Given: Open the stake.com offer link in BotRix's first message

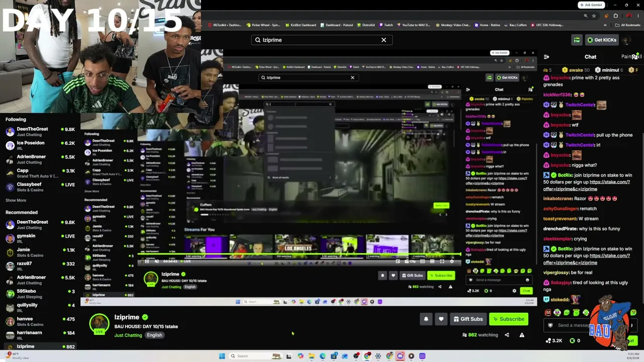Looking at the screenshot, I should 586,186.
